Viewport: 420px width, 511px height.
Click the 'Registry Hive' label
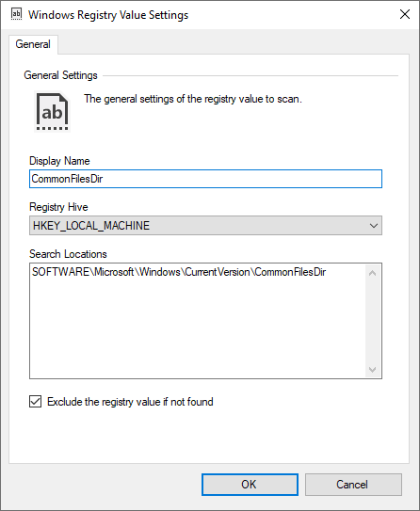pyautogui.click(x=58, y=207)
